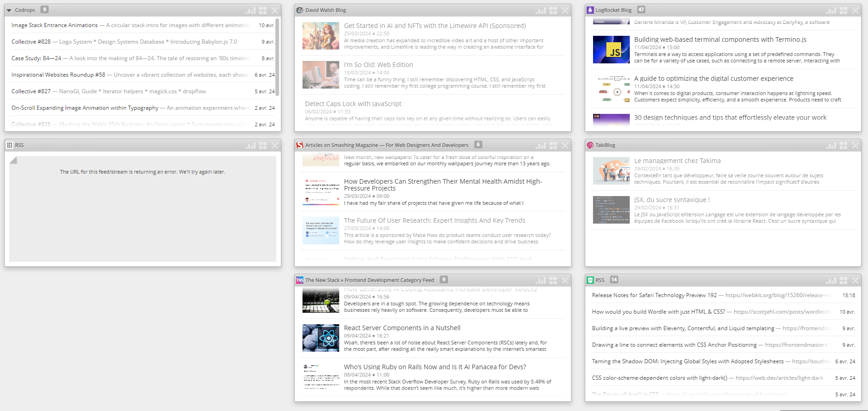Open bar chart icon in Codrops widget header
Screen dimensions: 868x411
[250, 10]
